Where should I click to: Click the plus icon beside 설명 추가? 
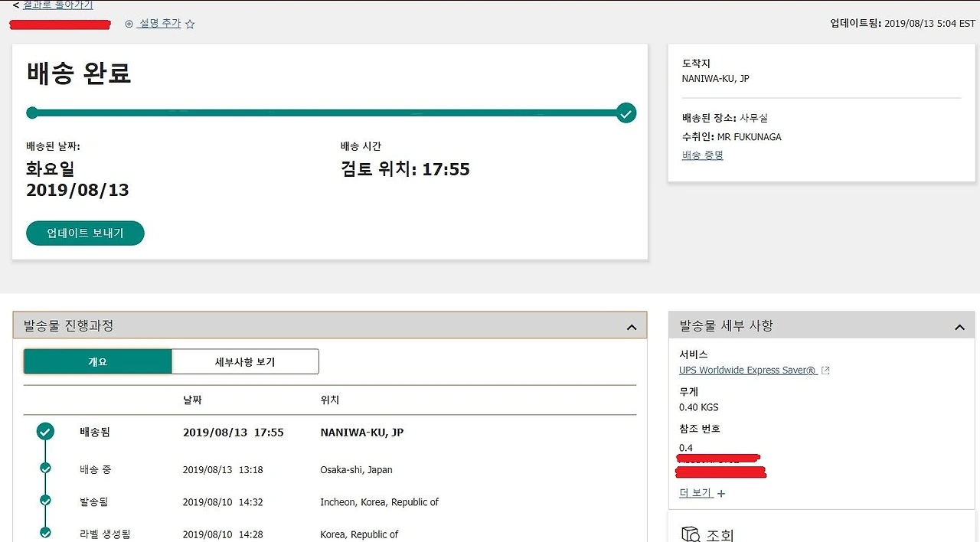pos(129,24)
